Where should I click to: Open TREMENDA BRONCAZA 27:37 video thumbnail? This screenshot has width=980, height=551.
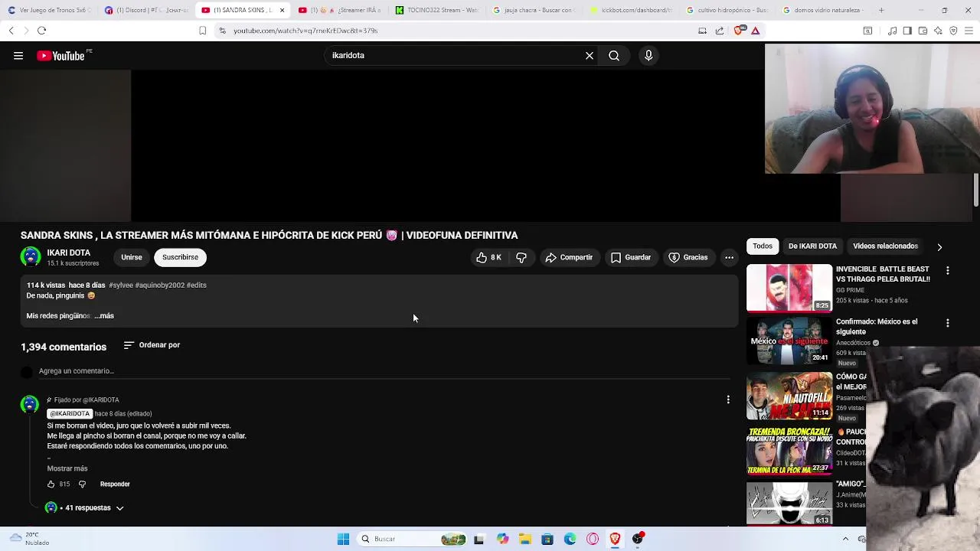click(789, 451)
